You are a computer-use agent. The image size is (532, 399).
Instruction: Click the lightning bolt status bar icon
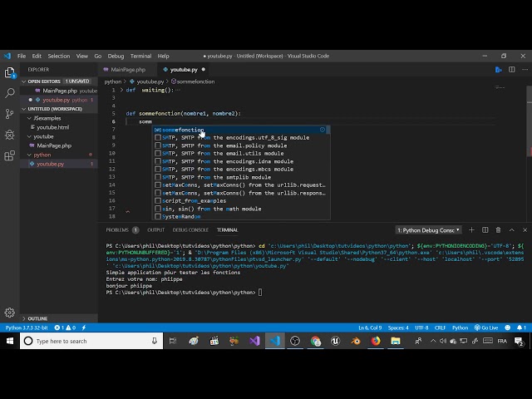(x=84, y=328)
